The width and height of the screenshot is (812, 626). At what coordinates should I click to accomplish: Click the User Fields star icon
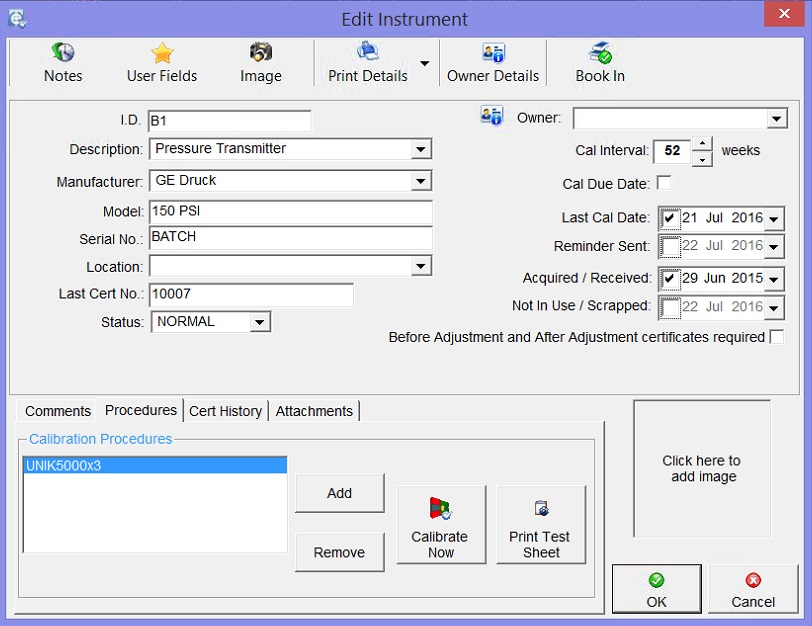click(162, 53)
